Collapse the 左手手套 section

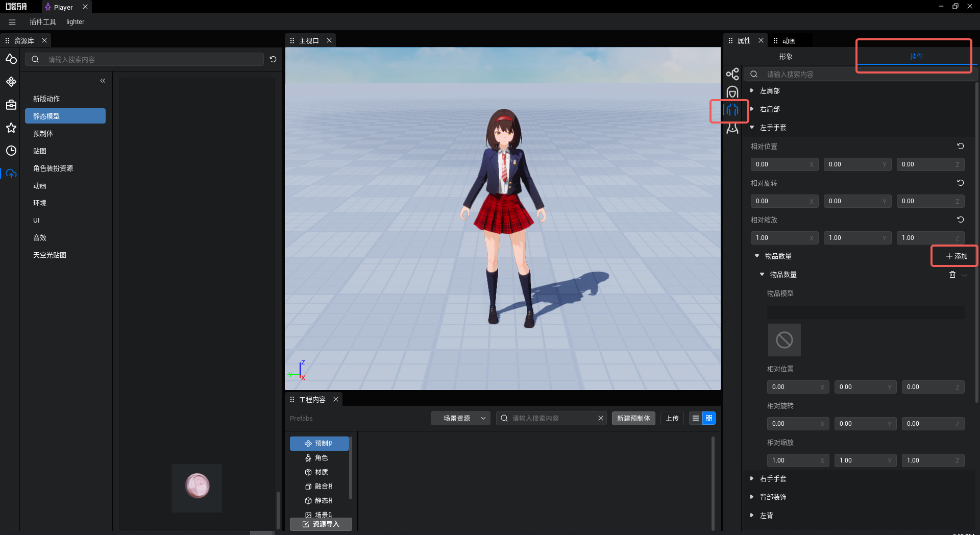[x=752, y=127]
